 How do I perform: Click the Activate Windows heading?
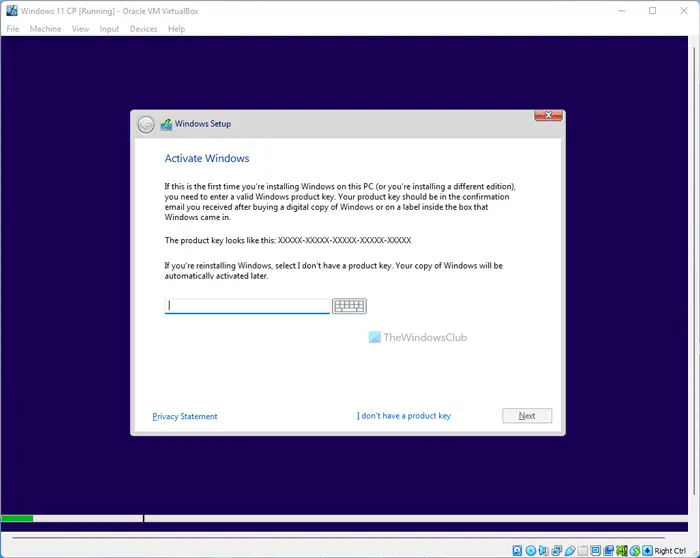(207, 158)
